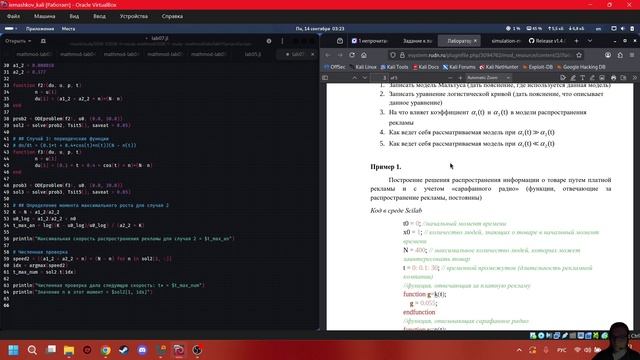Reload the current browser page
The height and width of the screenshot is (360, 640).
click(352, 55)
